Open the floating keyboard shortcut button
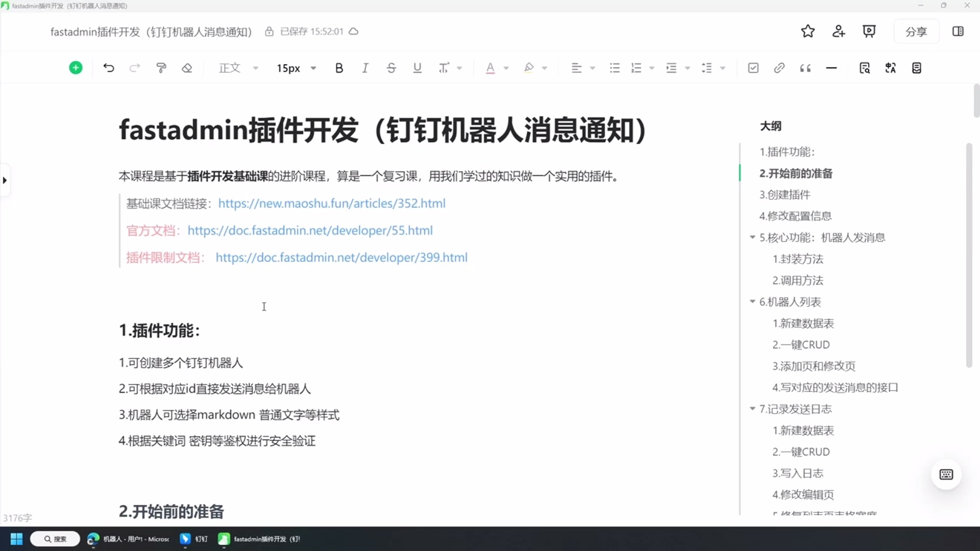 [x=946, y=474]
